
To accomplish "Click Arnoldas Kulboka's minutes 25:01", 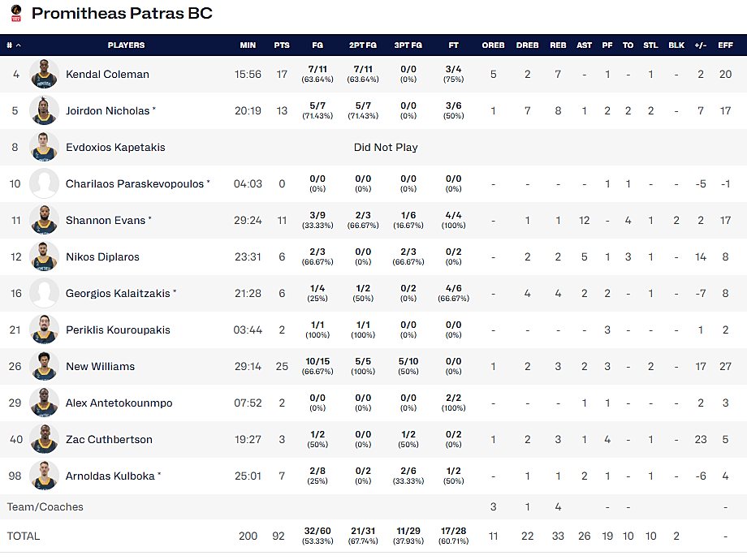I will click(x=248, y=476).
